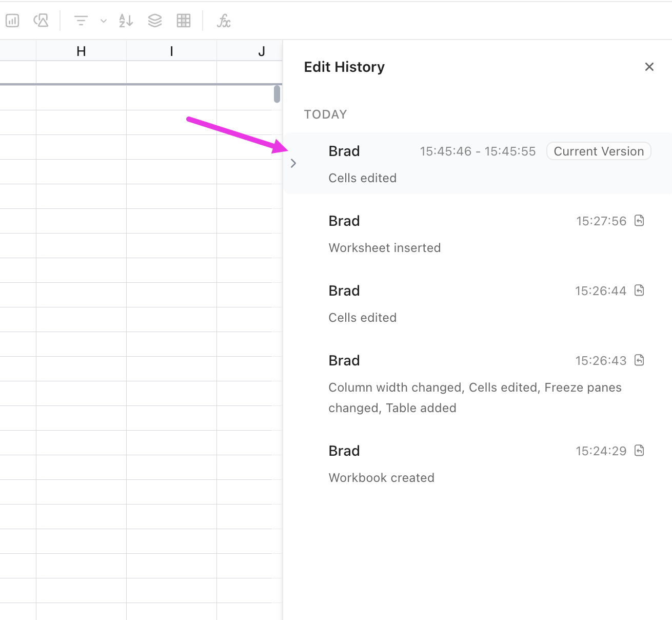
Task: Sort data with the A-Z sort icon
Action: click(126, 21)
